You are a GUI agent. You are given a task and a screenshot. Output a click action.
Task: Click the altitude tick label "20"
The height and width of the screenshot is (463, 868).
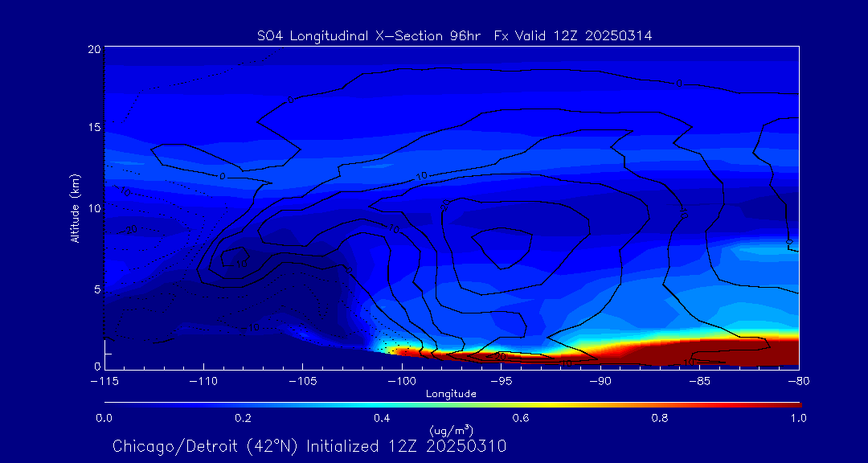94,48
